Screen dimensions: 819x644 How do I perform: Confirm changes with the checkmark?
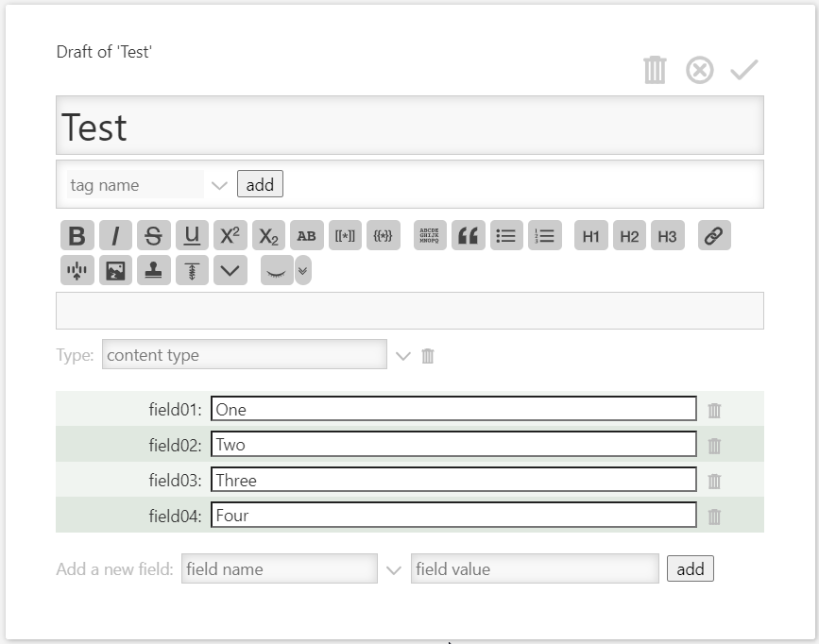pos(743,70)
